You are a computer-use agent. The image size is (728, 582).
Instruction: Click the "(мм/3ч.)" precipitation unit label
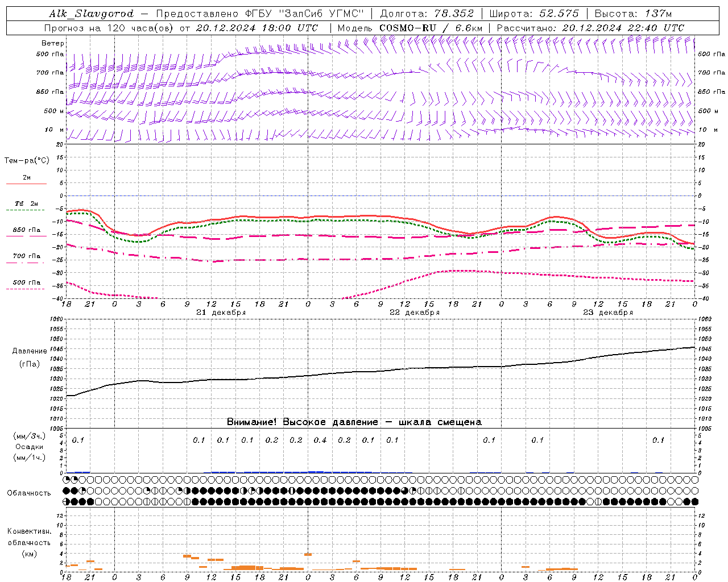[28, 436]
